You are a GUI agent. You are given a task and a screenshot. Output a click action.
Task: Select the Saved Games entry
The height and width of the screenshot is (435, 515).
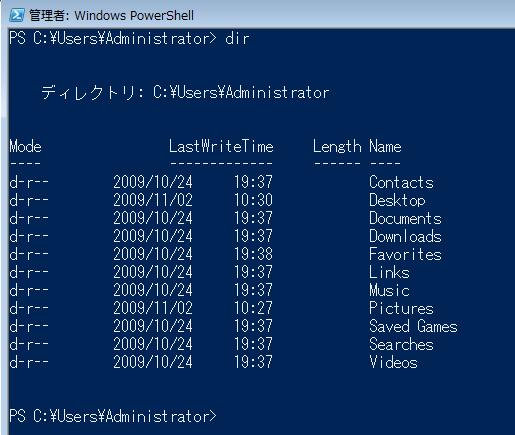pos(413,326)
